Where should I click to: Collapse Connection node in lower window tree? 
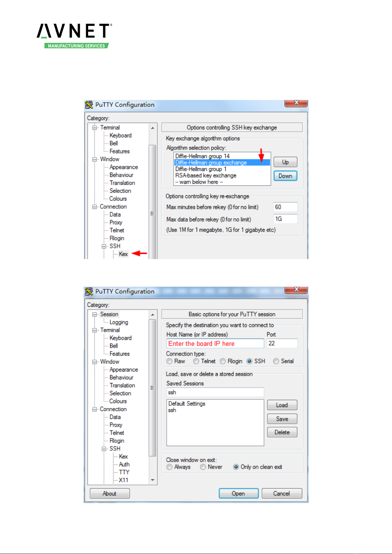[x=95, y=409]
